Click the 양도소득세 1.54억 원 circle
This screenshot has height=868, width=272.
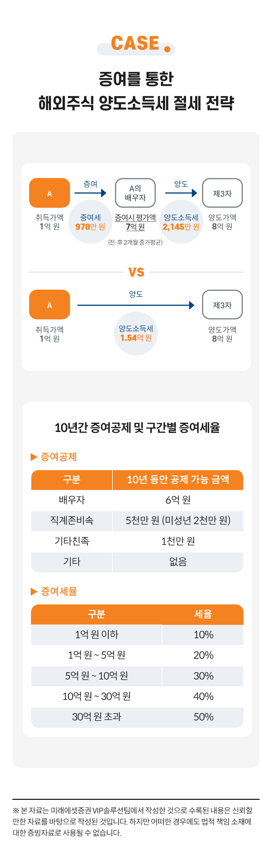point(136,333)
